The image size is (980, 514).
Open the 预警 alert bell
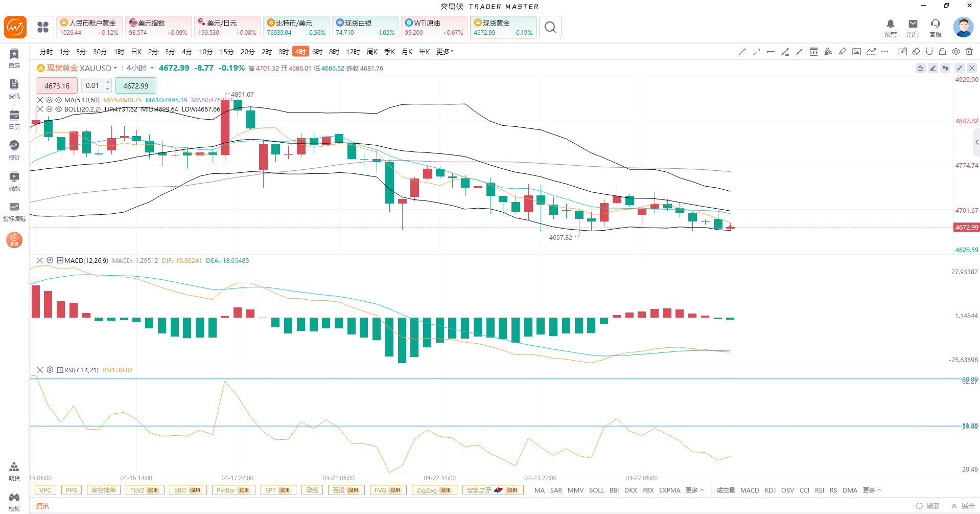point(890,28)
